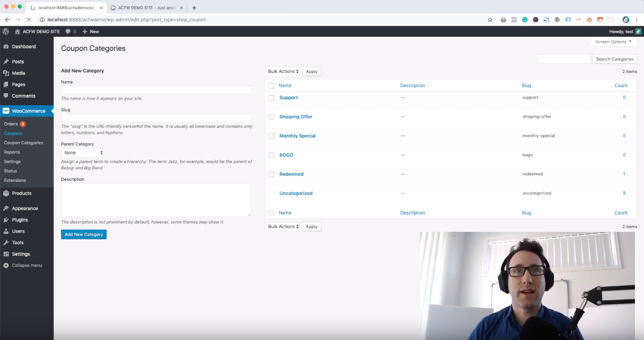Open the Dashboard icon in sidebar
This screenshot has width=644, height=340.
[x=6, y=46]
